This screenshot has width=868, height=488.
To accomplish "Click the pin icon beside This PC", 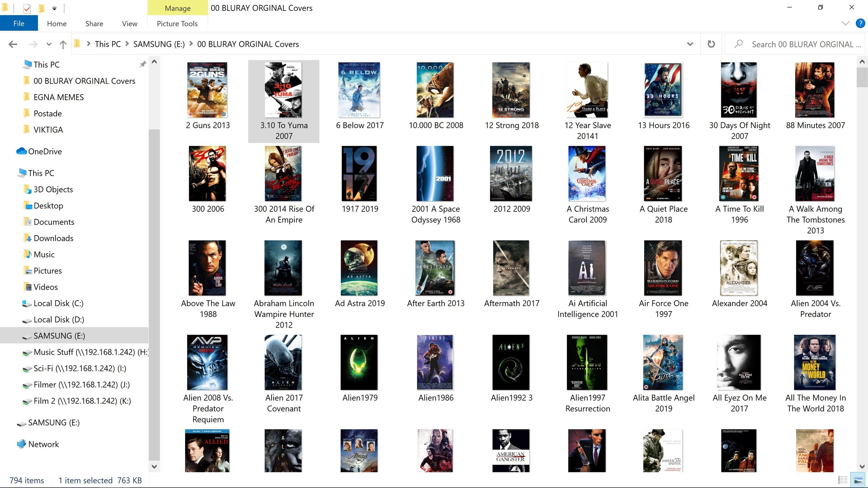I will [143, 64].
